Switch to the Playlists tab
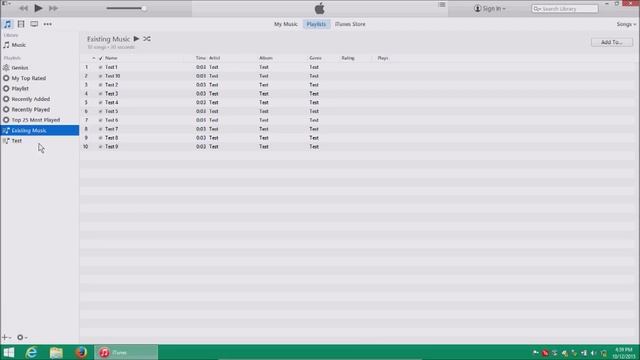The width and height of the screenshot is (640, 360). point(316,24)
